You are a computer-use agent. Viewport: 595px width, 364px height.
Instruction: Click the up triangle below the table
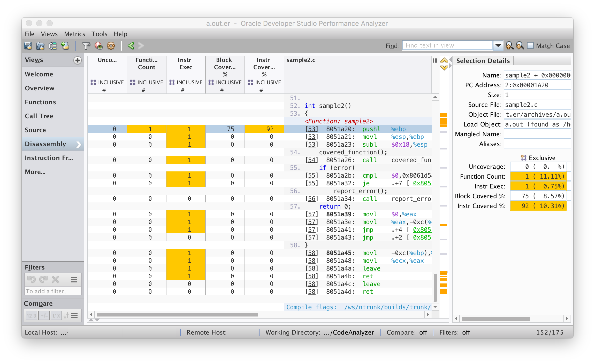tap(91, 320)
